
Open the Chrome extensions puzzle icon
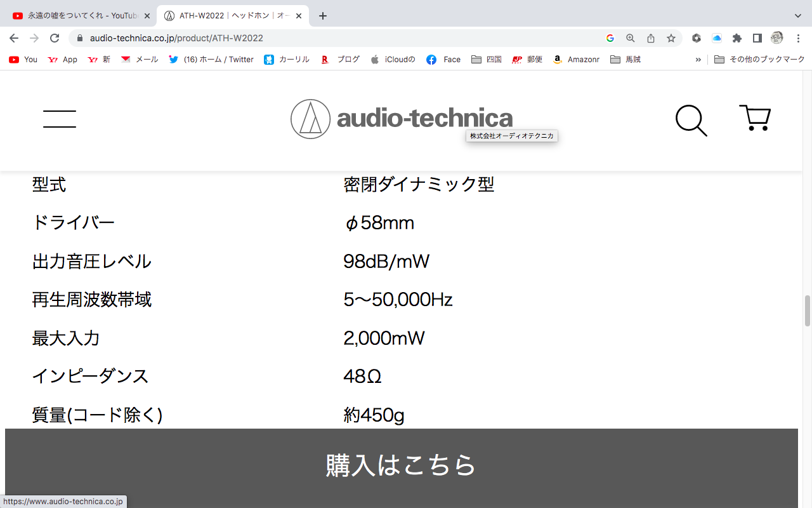(x=737, y=38)
